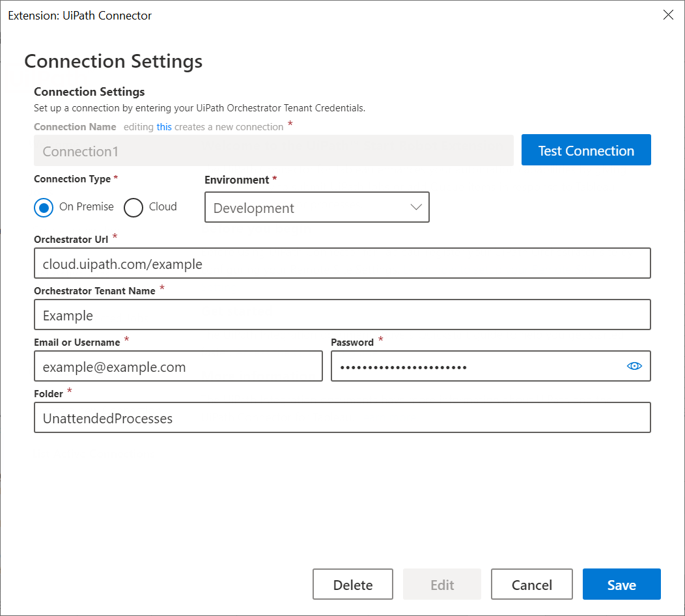Select the Cloud connection type
685x616 pixels.
click(x=133, y=208)
